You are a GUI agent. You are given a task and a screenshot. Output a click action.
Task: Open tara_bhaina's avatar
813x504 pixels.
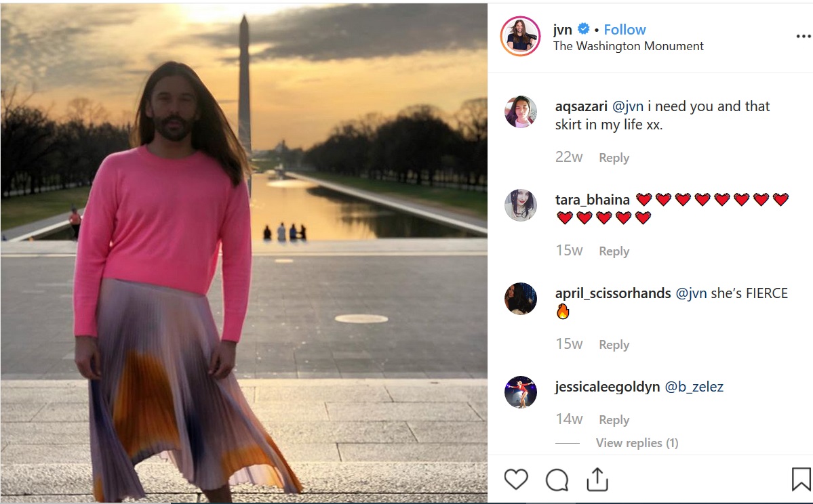click(521, 205)
